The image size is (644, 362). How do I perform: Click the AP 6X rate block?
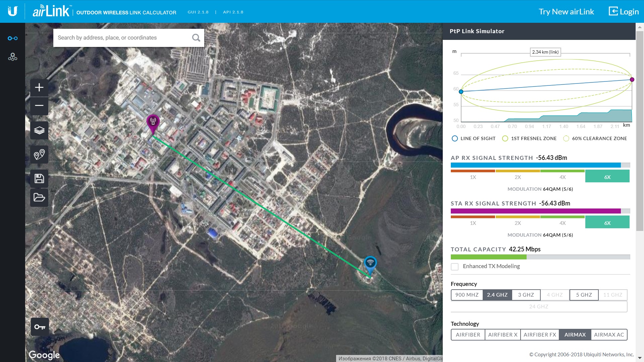[x=607, y=176]
